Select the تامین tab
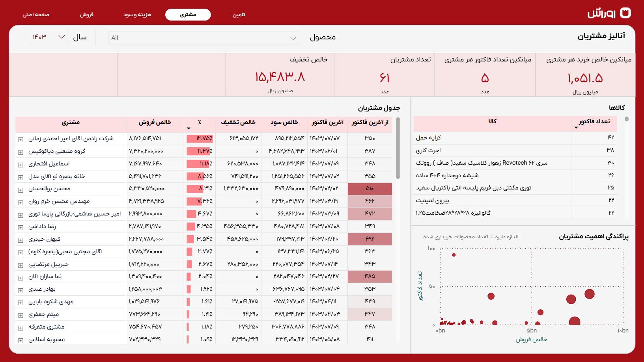This screenshot has width=644, height=362. point(239,15)
